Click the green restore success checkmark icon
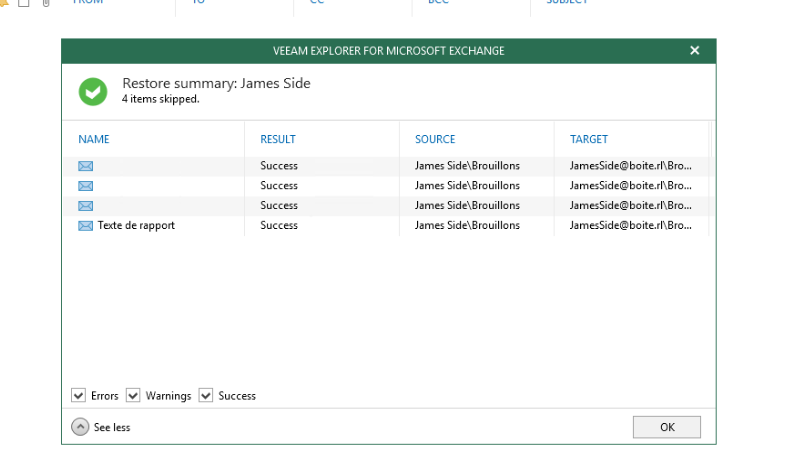 (93, 91)
